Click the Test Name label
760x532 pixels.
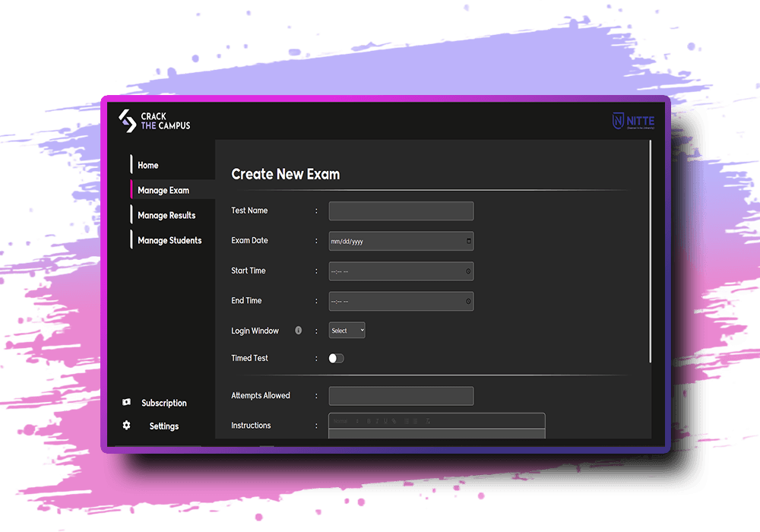[x=249, y=211]
